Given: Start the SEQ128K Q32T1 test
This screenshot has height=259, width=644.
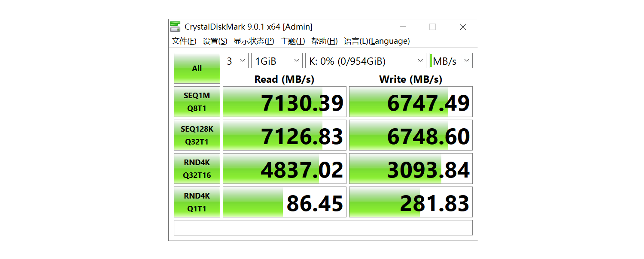Looking at the screenshot, I should [197, 135].
